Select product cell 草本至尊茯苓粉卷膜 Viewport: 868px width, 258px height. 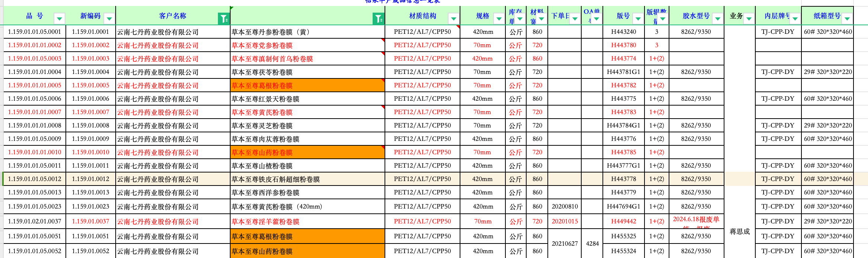click(308, 72)
